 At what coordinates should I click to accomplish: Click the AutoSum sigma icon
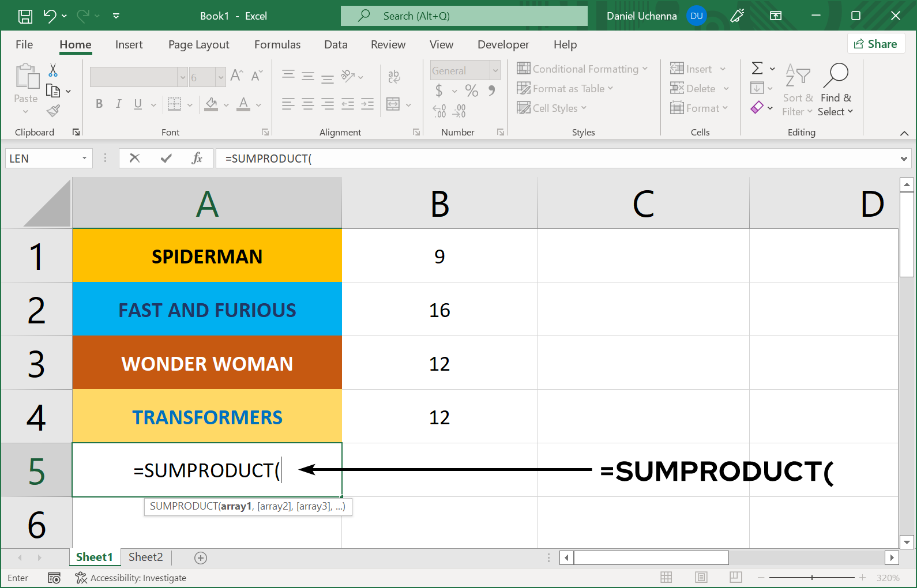(x=757, y=69)
